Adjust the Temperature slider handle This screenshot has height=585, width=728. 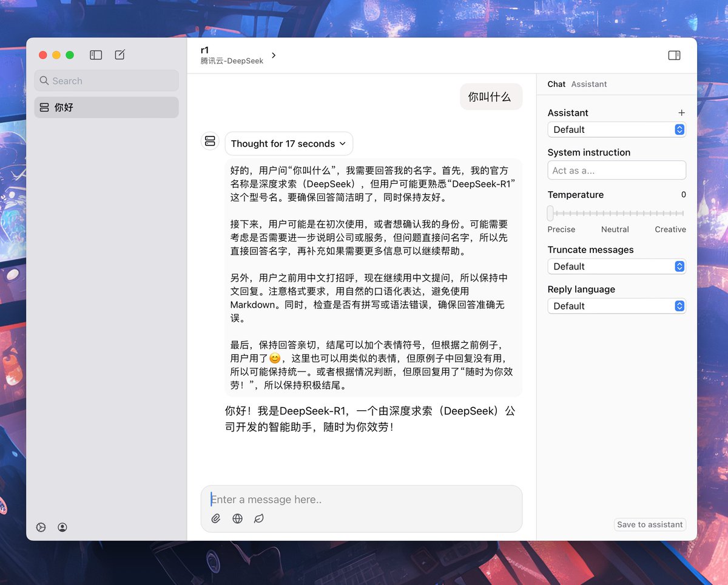pyautogui.click(x=550, y=213)
